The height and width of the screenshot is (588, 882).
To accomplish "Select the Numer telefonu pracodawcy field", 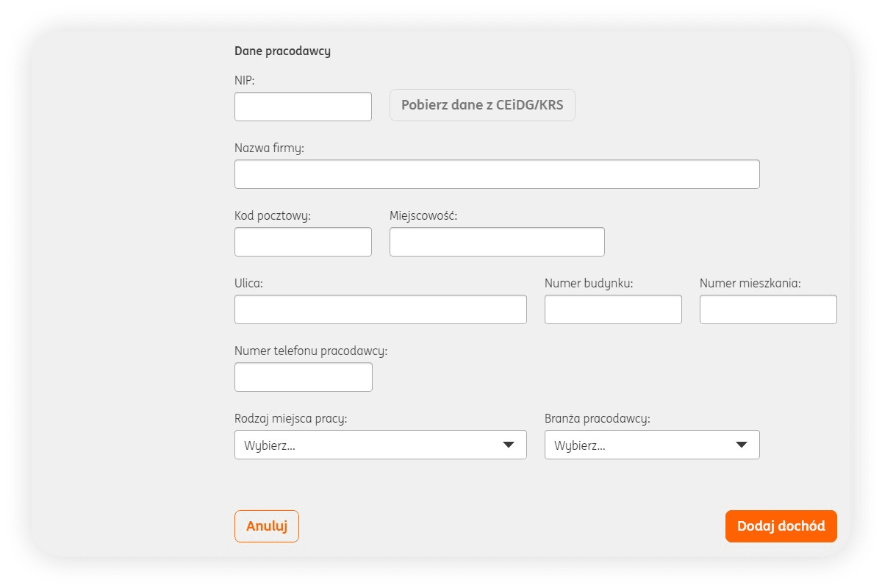I will point(303,377).
